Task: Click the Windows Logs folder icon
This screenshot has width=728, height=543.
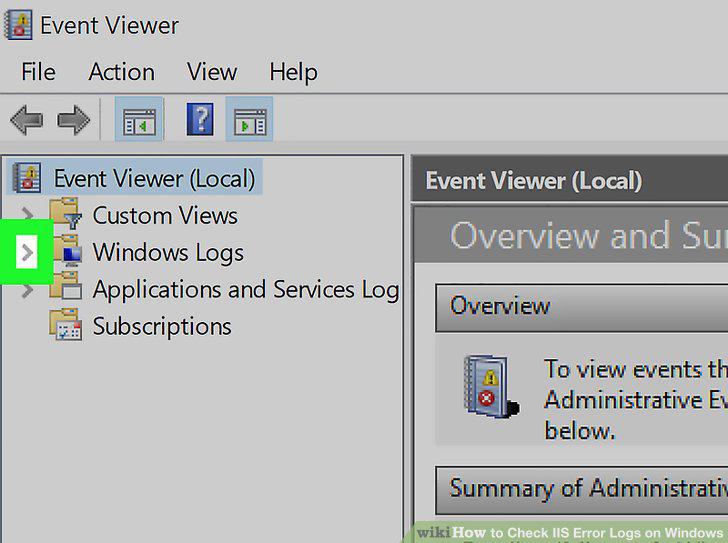Action: 66,250
